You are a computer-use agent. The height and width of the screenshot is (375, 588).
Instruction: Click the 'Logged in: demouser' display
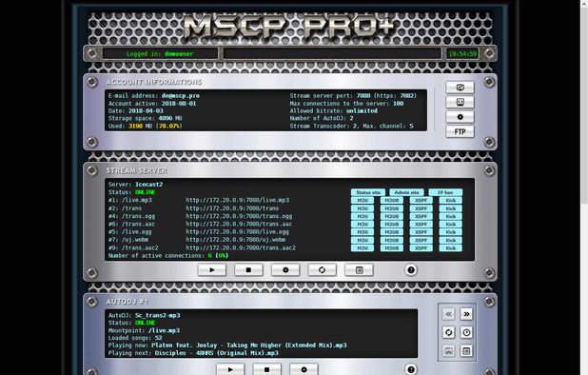click(160, 53)
